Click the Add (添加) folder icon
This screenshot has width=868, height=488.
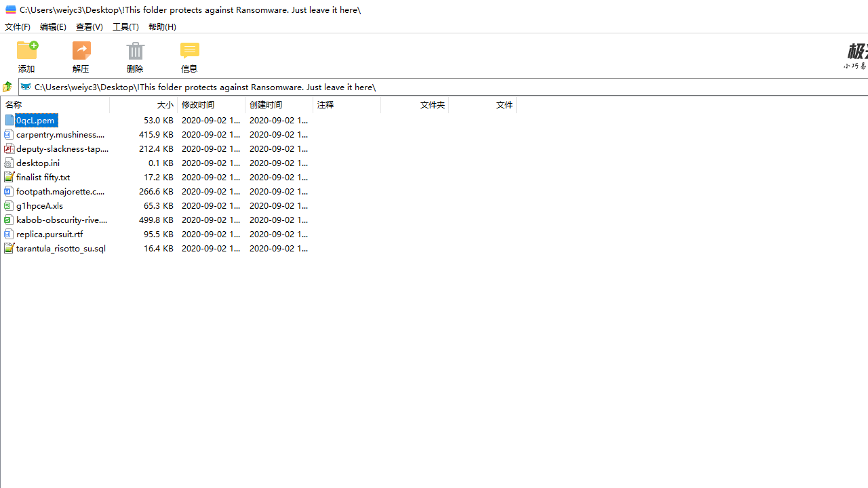tap(27, 51)
